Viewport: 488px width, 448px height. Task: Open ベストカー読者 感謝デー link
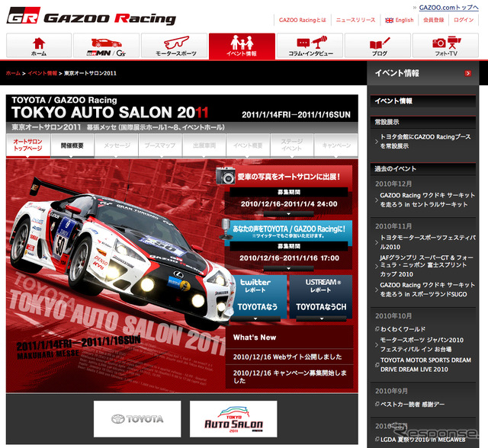[413, 405]
